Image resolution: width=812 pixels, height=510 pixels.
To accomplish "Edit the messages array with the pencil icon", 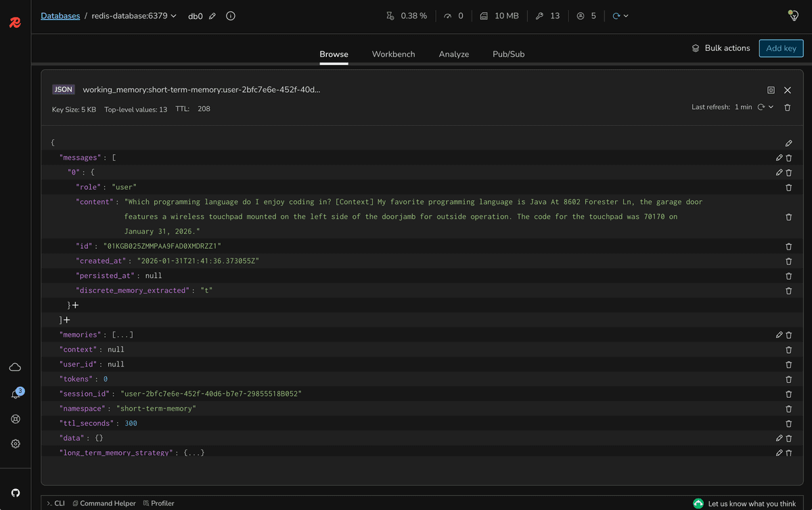I will pos(779,157).
